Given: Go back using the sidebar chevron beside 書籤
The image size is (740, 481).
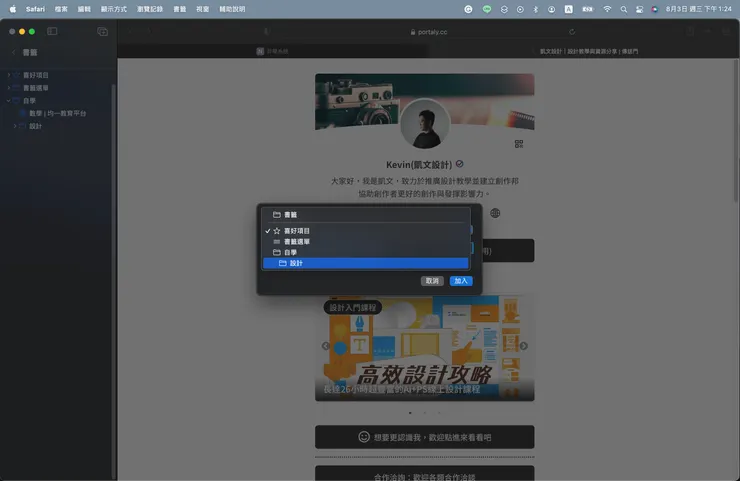Looking at the screenshot, I should pos(14,52).
